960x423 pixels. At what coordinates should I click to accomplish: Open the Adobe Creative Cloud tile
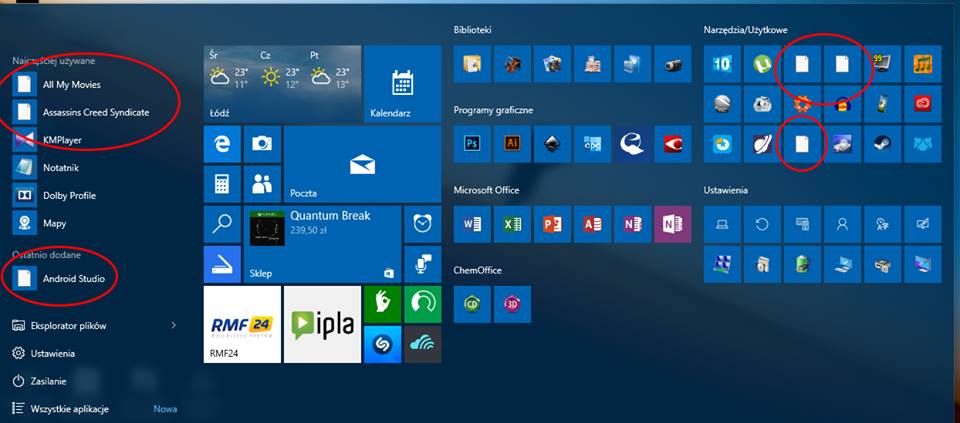coord(922,104)
